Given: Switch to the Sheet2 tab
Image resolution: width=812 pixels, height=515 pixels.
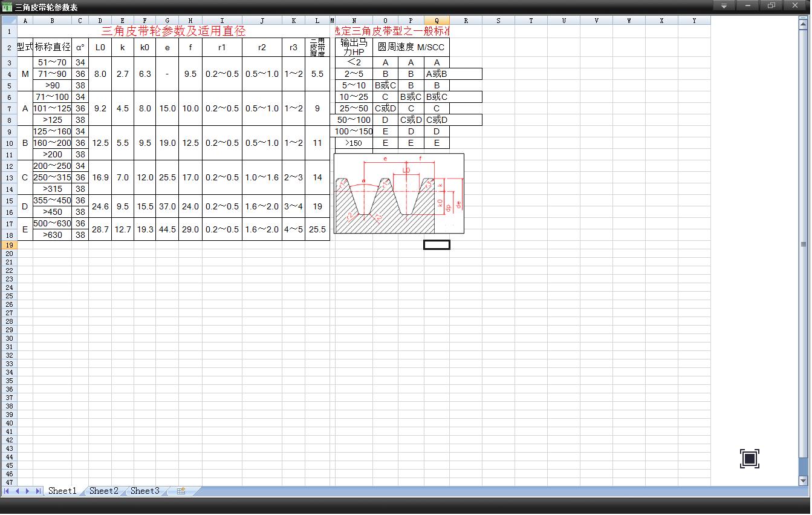Looking at the screenshot, I should coord(103,491).
